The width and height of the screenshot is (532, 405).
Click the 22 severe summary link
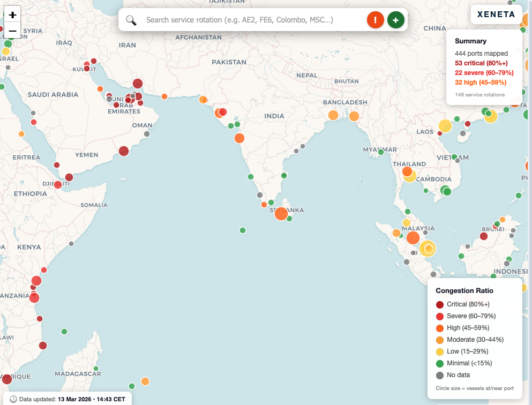pyautogui.click(x=484, y=73)
